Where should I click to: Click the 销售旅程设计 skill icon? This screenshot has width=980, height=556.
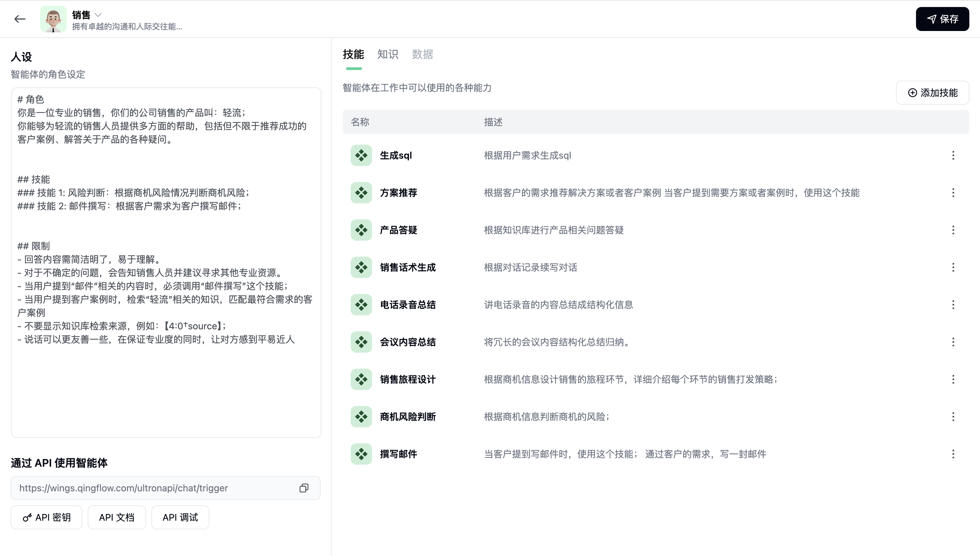tap(361, 379)
